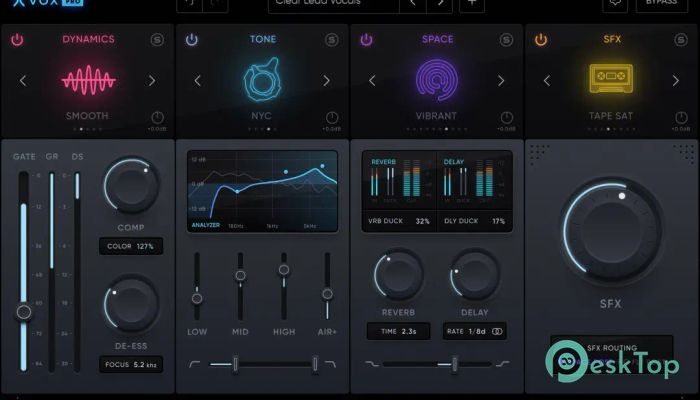Solo the SFX module
Image resolution: width=700 pixels, height=400 pixels.
[681, 40]
